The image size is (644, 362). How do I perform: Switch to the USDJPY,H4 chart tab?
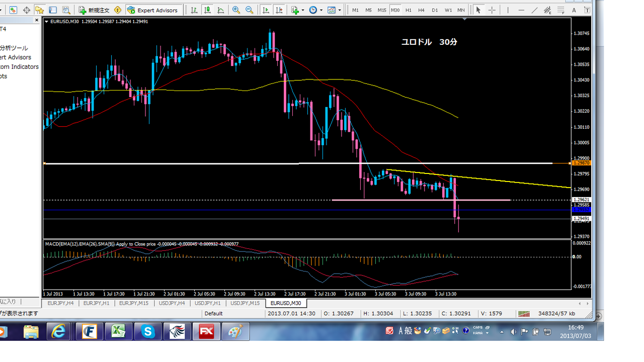click(x=172, y=303)
